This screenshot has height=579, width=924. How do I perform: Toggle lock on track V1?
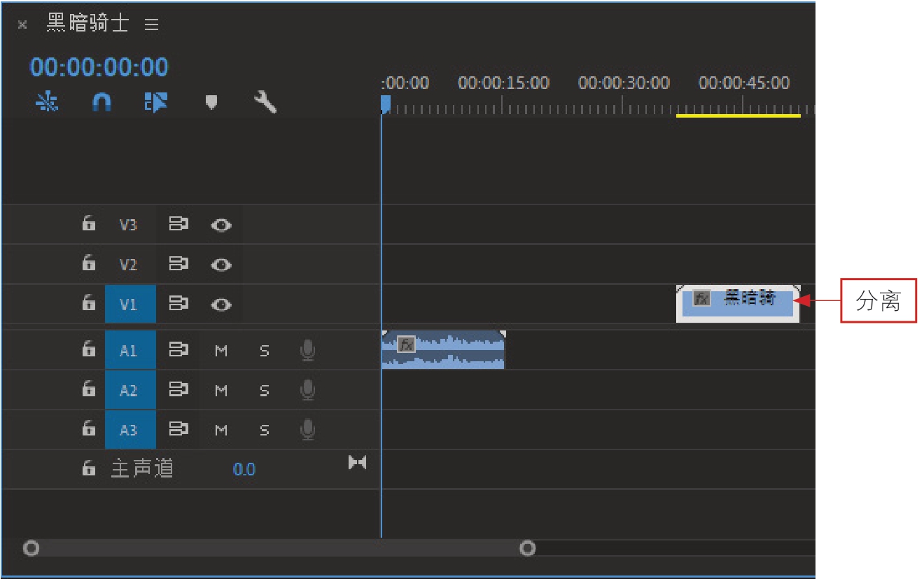(x=88, y=304)
